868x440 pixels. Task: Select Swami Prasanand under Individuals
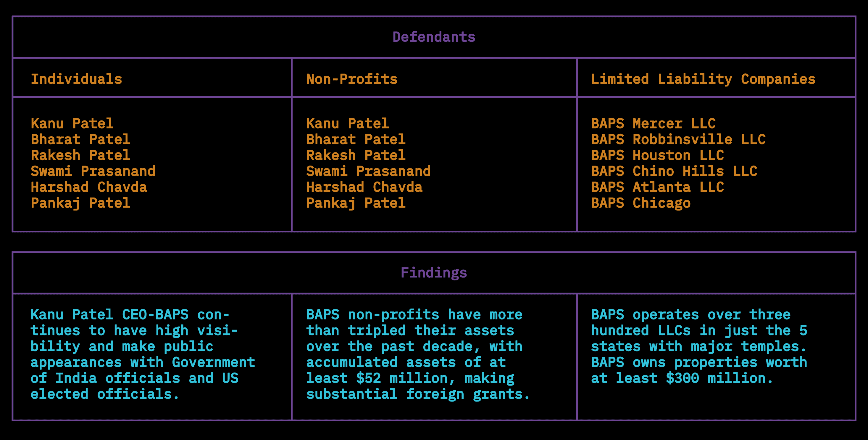93,171
